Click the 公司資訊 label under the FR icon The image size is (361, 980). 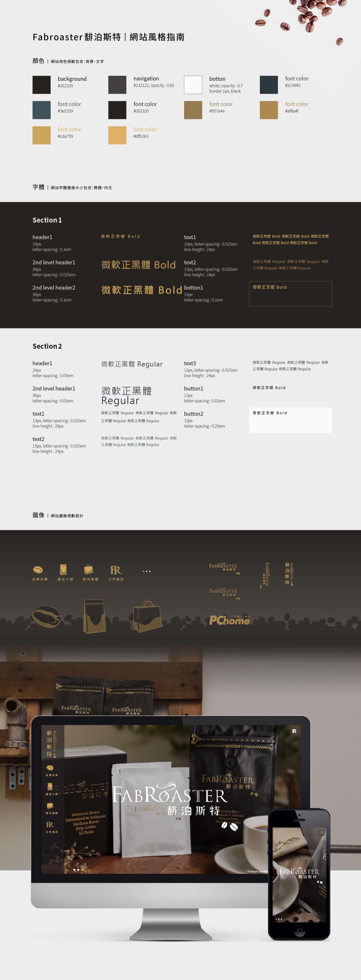click(x=116, y=579)
